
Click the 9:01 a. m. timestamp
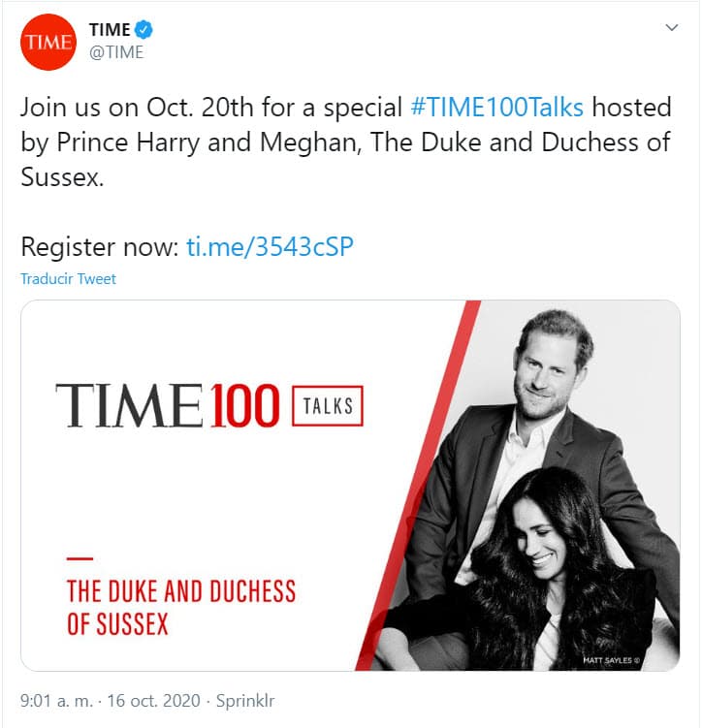pos(56,699)
